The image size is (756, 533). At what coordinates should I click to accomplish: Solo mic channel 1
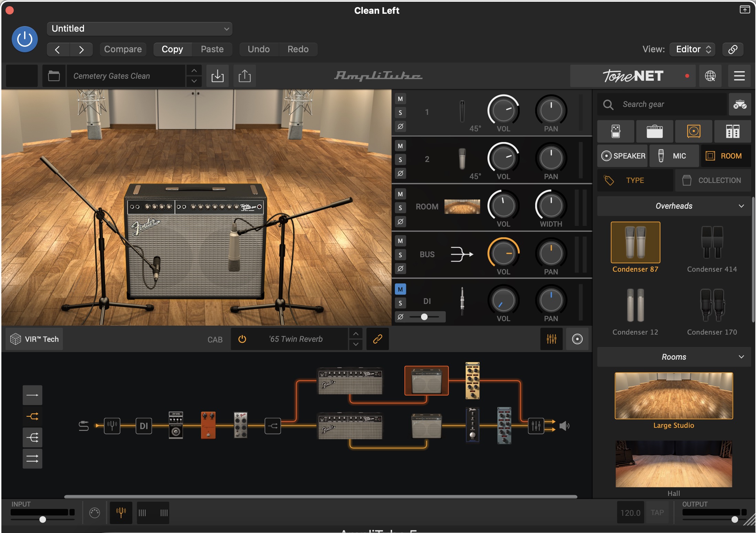(x=400, y=112)
